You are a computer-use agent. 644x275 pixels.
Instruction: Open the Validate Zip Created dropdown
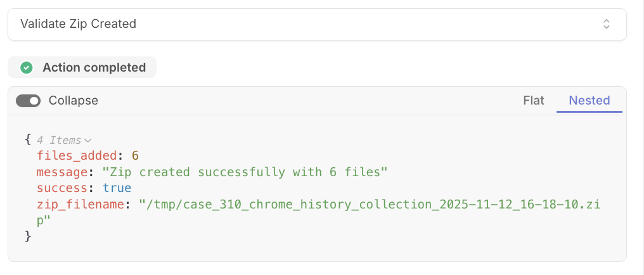(x=317, y=24)
